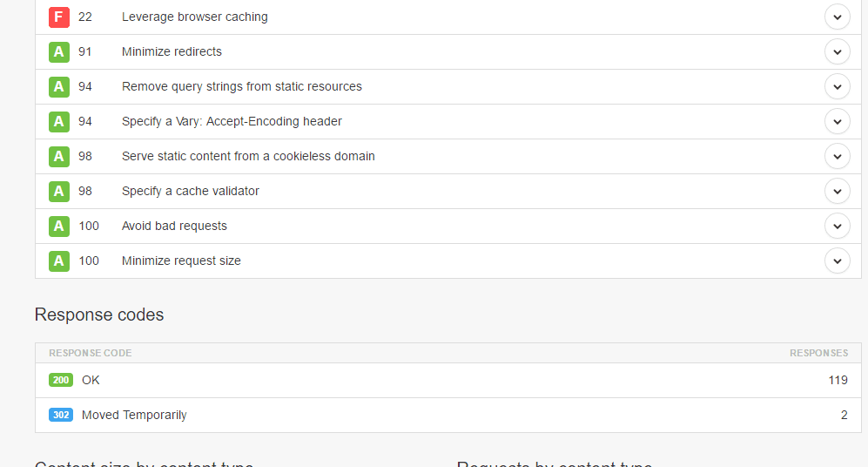Click the green 200 response code badge
The height and width of the screenshot is (467, 868).
pyautogui.click(x=61, y=380)
